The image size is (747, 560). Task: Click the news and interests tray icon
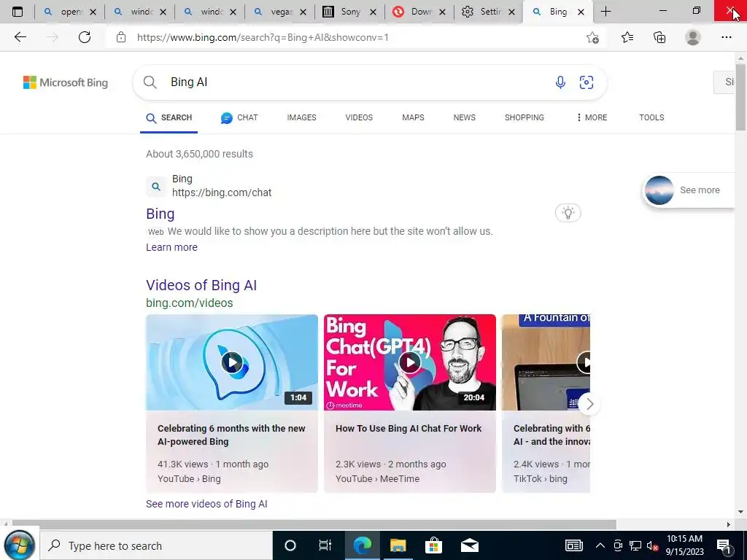pos(573,545)
